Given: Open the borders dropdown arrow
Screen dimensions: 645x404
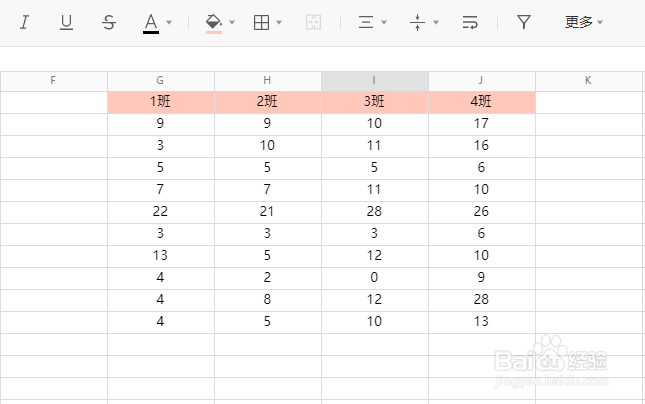Looking at the screenshot, I should coord(279,22).
